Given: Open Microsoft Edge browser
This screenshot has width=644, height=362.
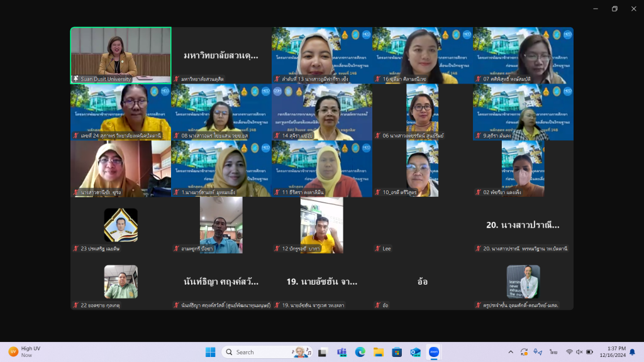Looking at the screenshot, I should tap(360, 352).
